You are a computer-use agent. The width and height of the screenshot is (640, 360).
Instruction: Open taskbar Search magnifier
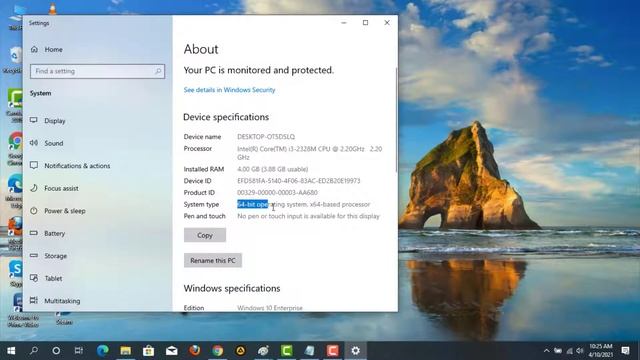[34, 351]
